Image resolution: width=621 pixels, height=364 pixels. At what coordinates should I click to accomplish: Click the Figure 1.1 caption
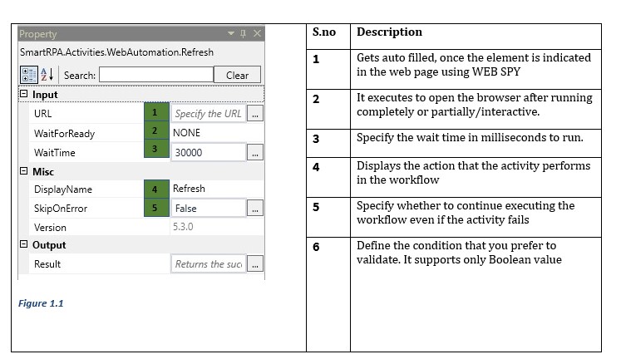pos(41,303)
